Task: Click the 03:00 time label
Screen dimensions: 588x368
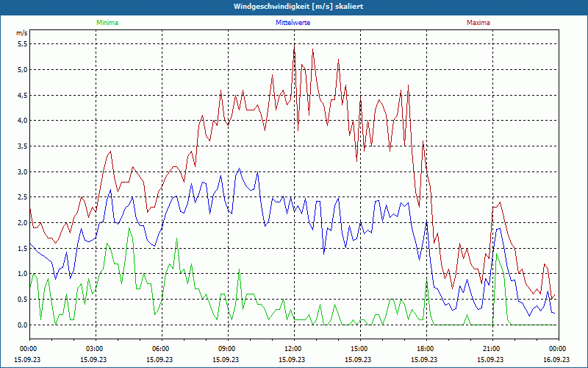Action: point(96,349)
